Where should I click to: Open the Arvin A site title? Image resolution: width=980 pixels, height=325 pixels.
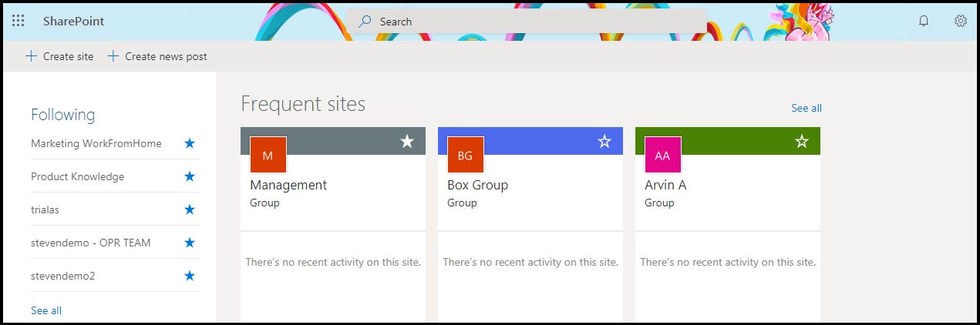pos(665,185)
